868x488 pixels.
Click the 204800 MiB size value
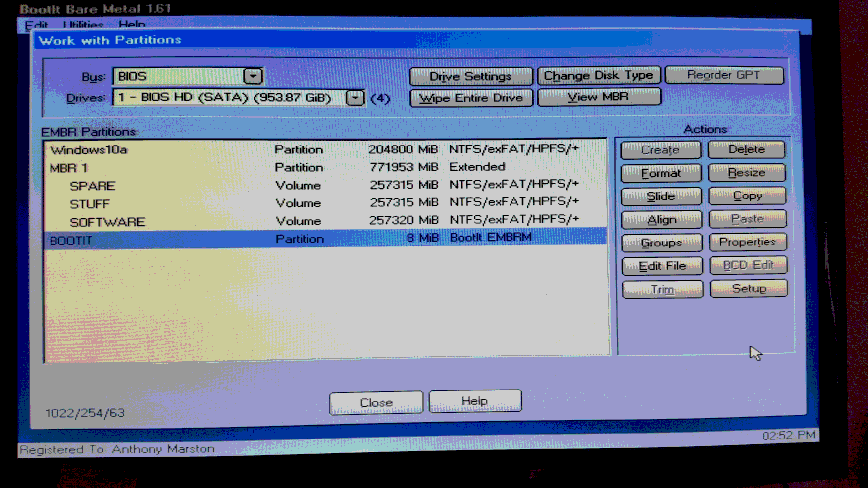(403, 149)
